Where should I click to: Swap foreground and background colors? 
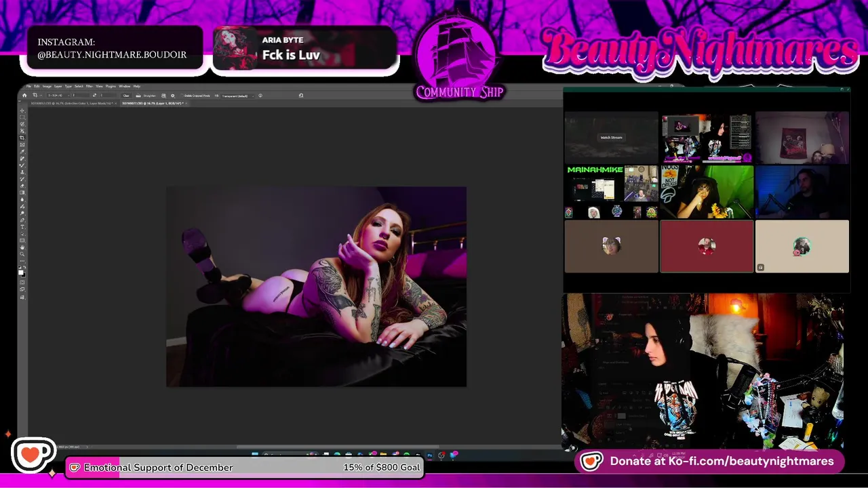click(x=24, y=267)
